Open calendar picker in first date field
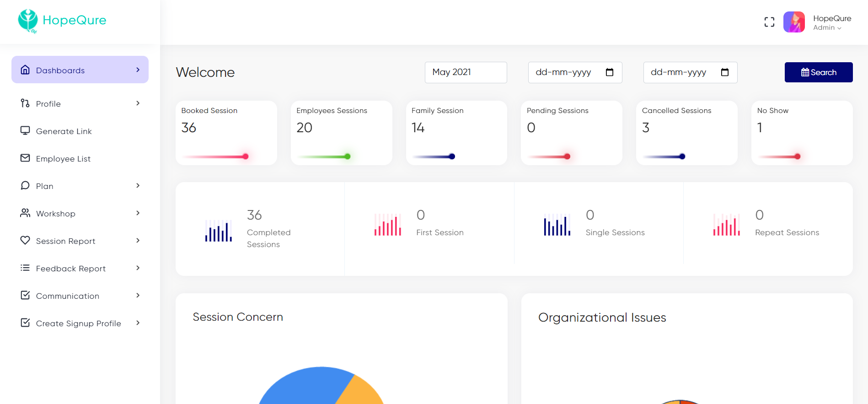The width and height of the screenshot is (868, 404). pyautogui.click(x=609, y=72)
